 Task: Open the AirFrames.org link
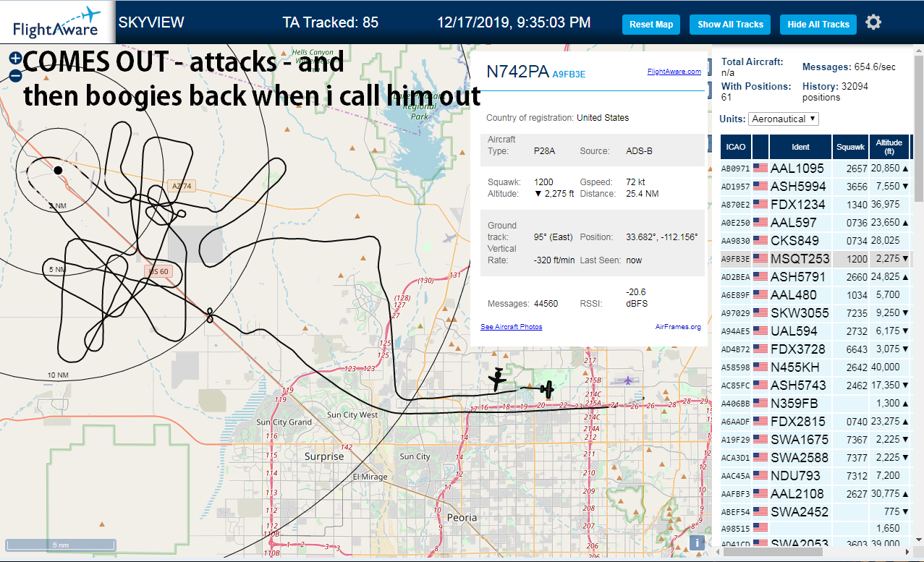point(678,327)
